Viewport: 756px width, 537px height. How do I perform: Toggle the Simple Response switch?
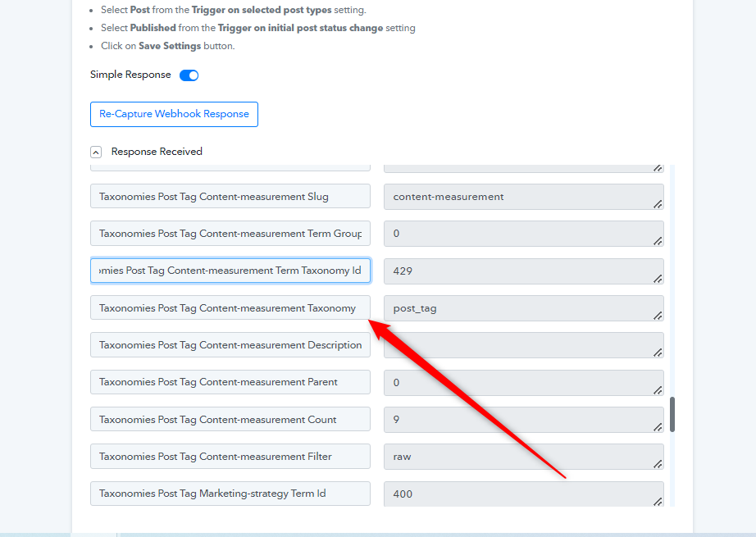coord(189,75)
